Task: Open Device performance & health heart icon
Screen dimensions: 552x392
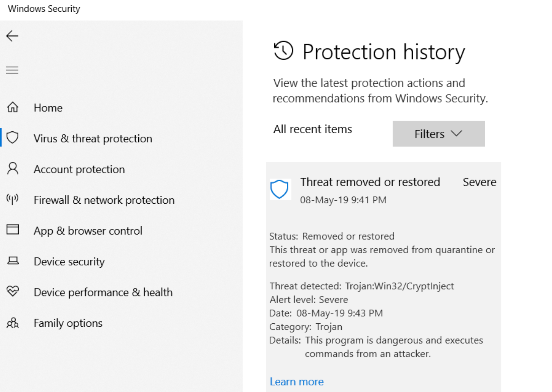Action: 12,292
